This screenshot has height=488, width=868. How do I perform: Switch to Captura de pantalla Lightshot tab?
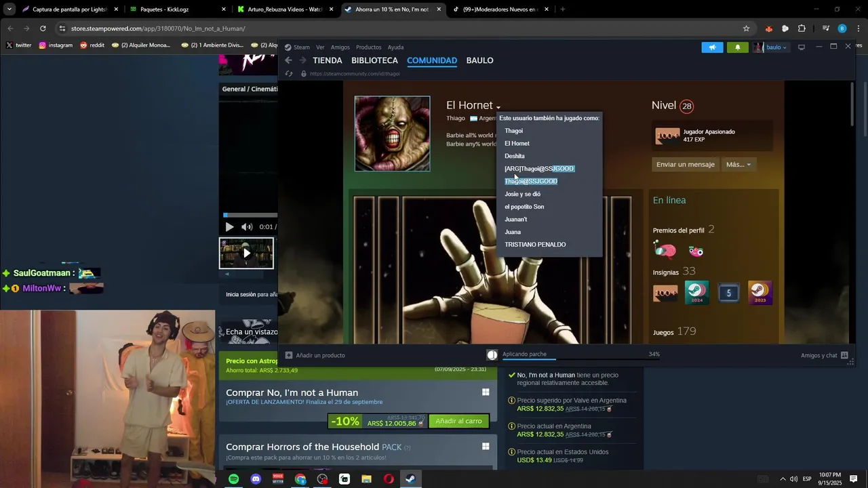coord(69,9)
